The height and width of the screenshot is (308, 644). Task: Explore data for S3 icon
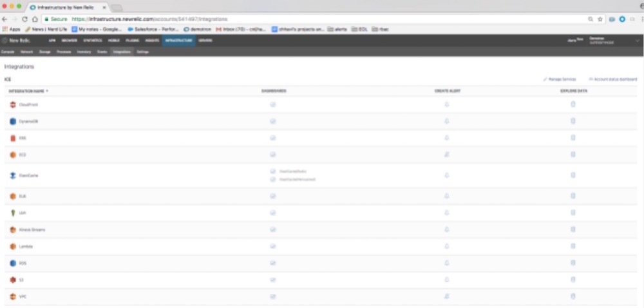(573, 280)
